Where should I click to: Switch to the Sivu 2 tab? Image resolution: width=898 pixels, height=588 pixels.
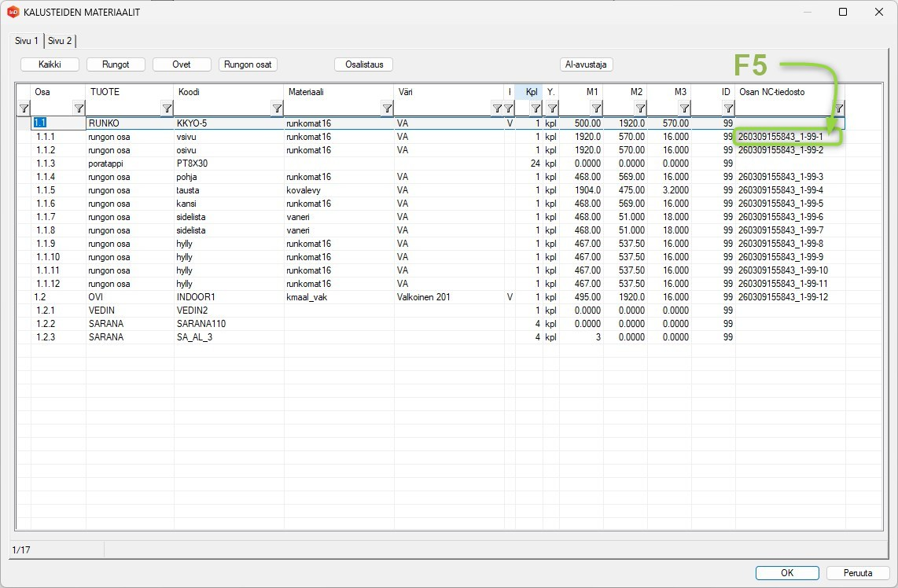60,41
